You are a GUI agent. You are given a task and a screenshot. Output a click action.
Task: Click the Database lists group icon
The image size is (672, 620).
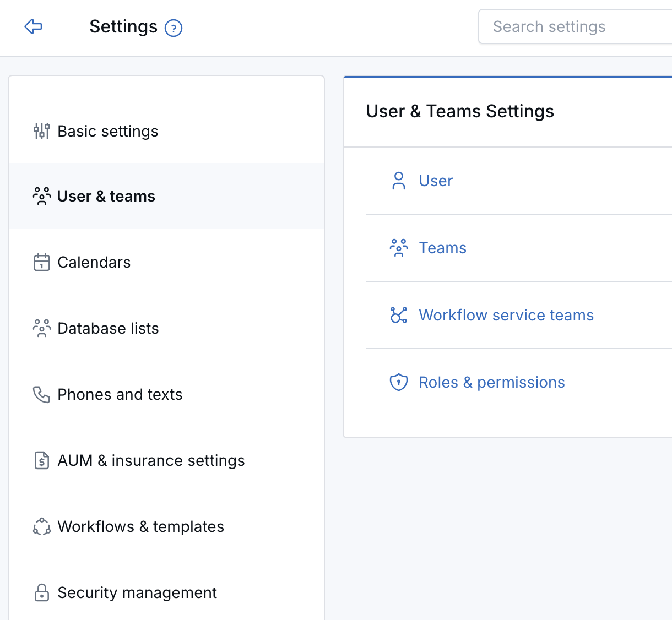[x=42, y=328]
